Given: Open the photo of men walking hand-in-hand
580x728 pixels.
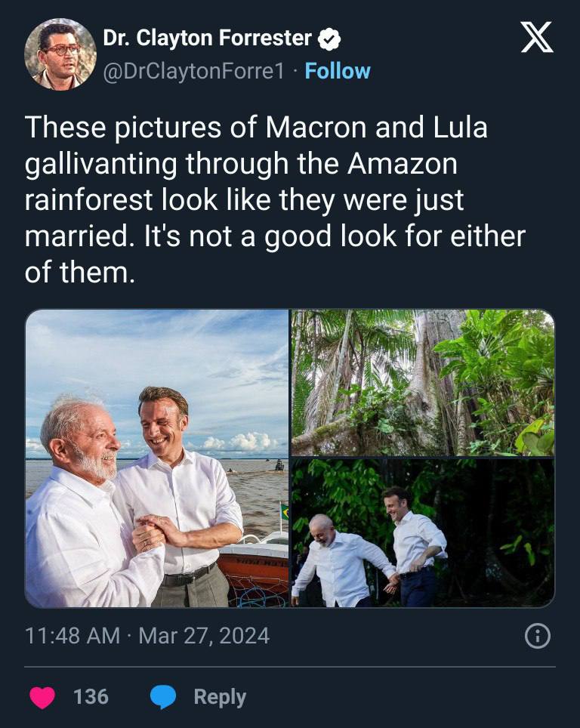Looking at the screenshot, I should click(423, 533).
